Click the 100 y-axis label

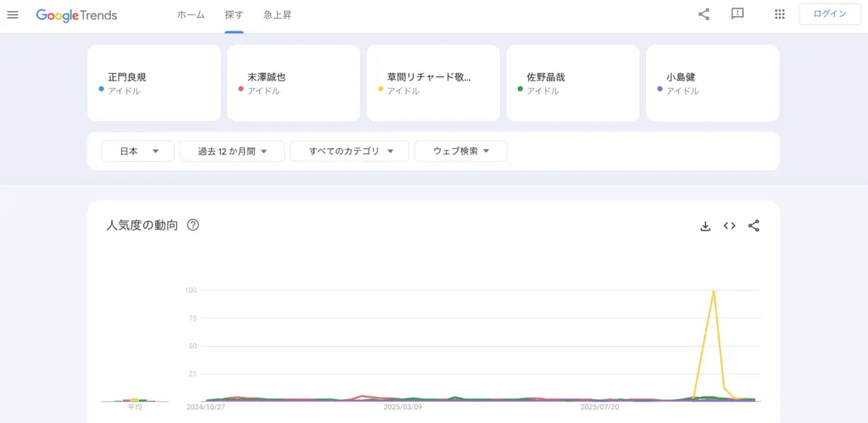pyautogui.click(x=191, y=290)
